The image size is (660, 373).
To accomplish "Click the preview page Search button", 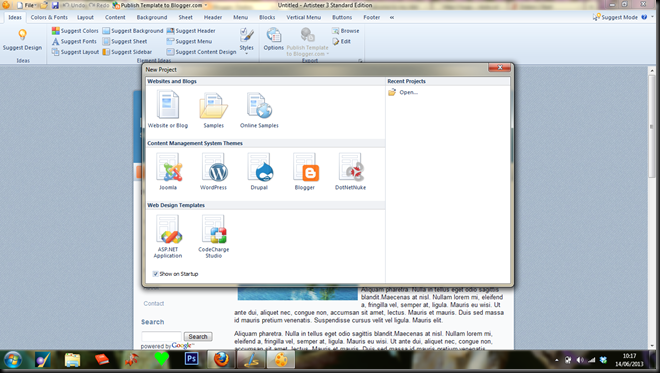I will click(x=198, y=336).
